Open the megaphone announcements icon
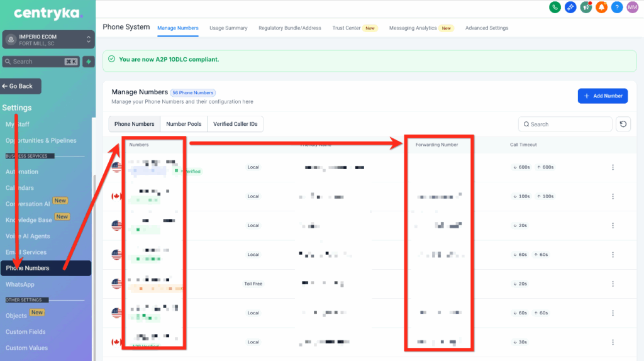 click(x=586, y=8)
